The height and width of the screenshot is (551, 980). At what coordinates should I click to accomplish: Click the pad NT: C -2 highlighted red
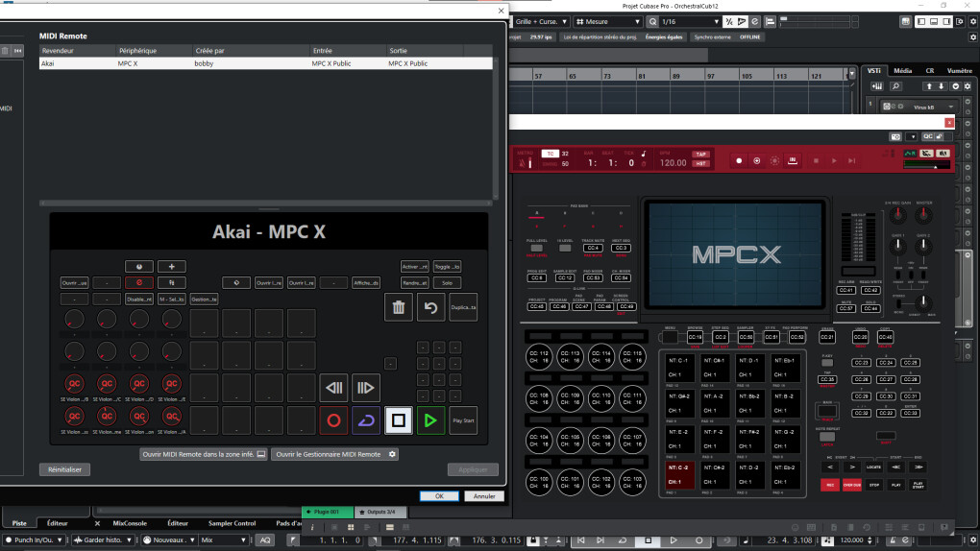click(678, 475)
